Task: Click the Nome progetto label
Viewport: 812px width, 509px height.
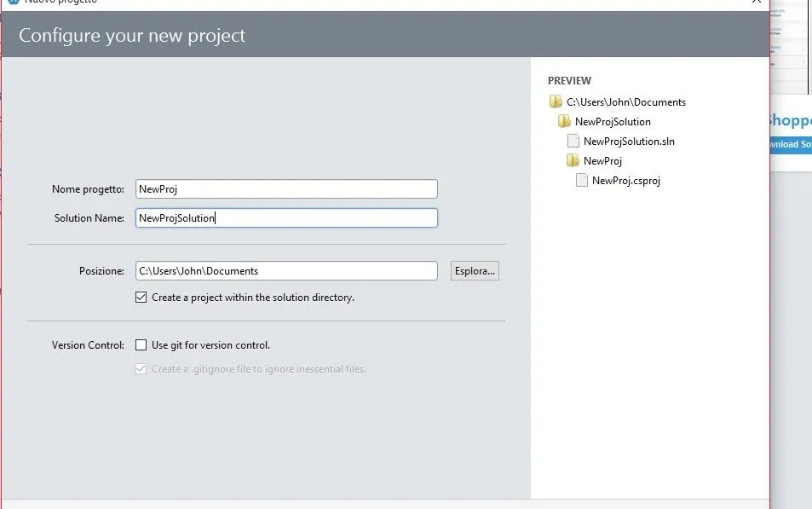Action: (88, 189)
